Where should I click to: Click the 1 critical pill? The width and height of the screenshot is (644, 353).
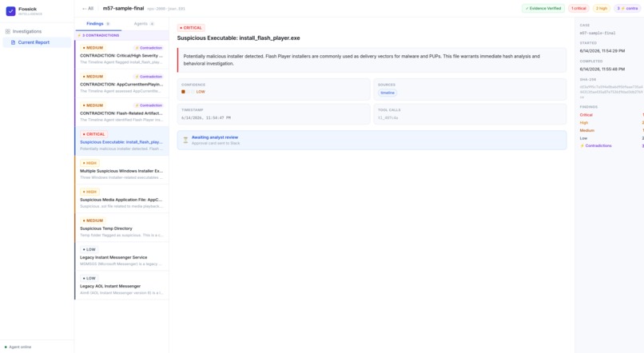coord(578,8)
